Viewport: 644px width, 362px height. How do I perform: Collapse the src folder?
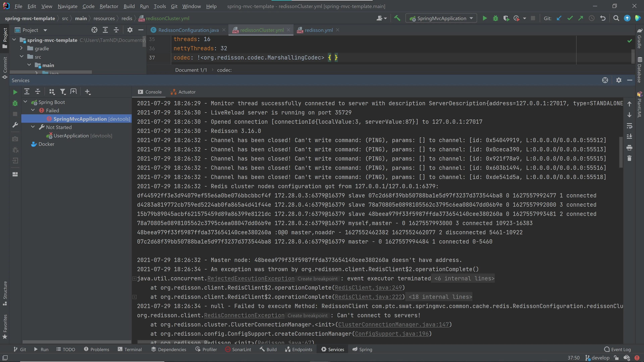[x=22, y=56]
